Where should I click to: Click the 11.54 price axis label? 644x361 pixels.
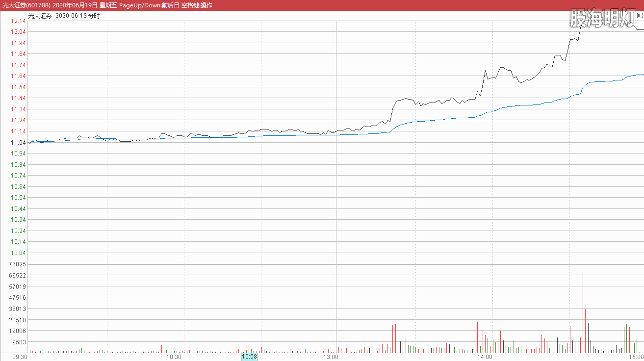[x=18, y=87]
